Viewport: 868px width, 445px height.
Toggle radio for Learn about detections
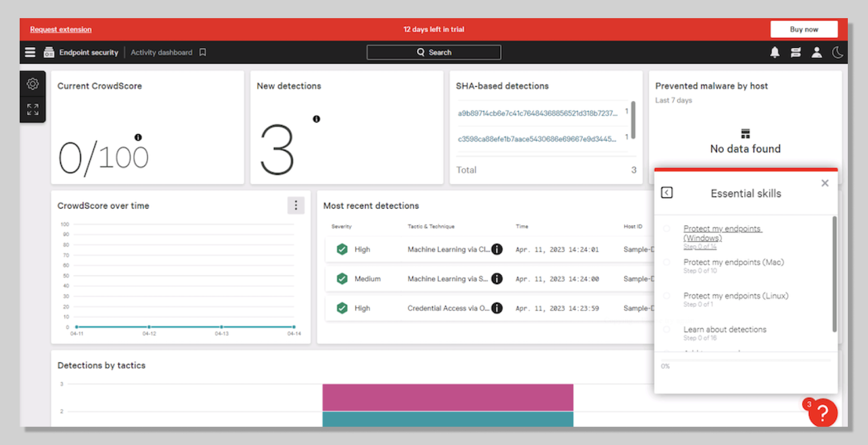[x=667, y=329]
